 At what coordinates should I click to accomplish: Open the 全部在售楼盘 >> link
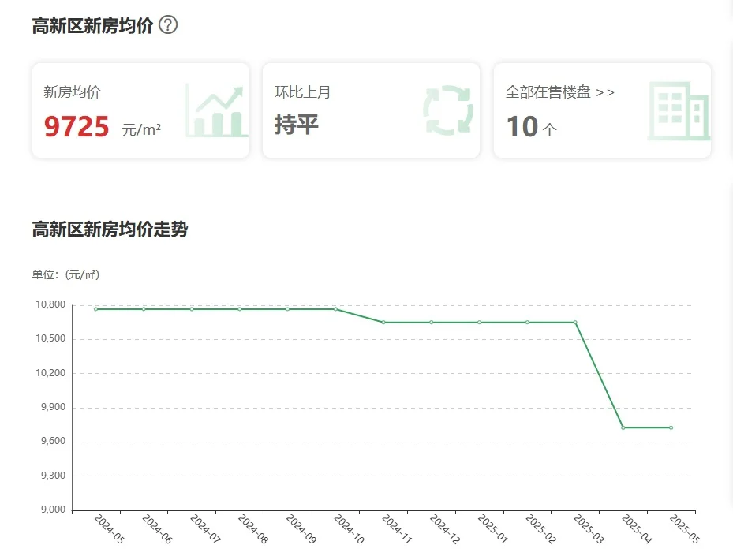tap(559, 92)
